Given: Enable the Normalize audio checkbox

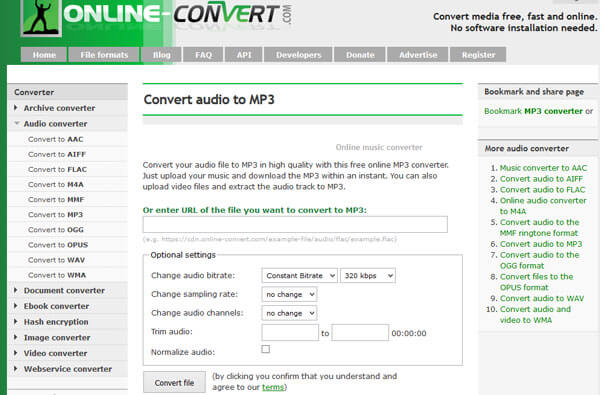Looking at the screenshot, I should (266, 349).
